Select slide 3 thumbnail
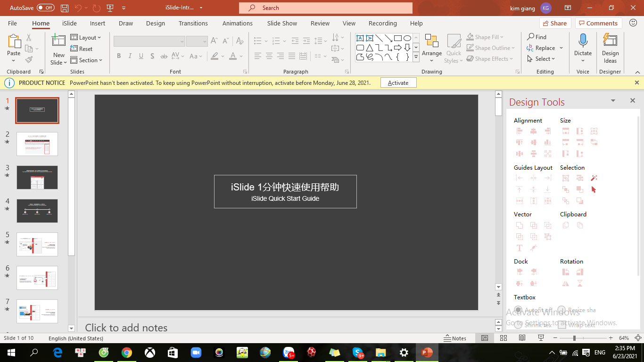 tap(37, 177)
